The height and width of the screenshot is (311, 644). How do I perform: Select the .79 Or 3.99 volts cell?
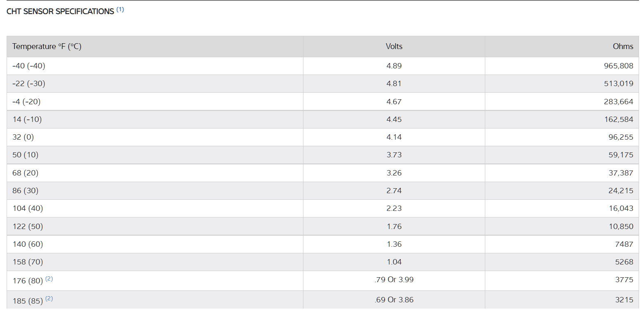click(394, 280)
